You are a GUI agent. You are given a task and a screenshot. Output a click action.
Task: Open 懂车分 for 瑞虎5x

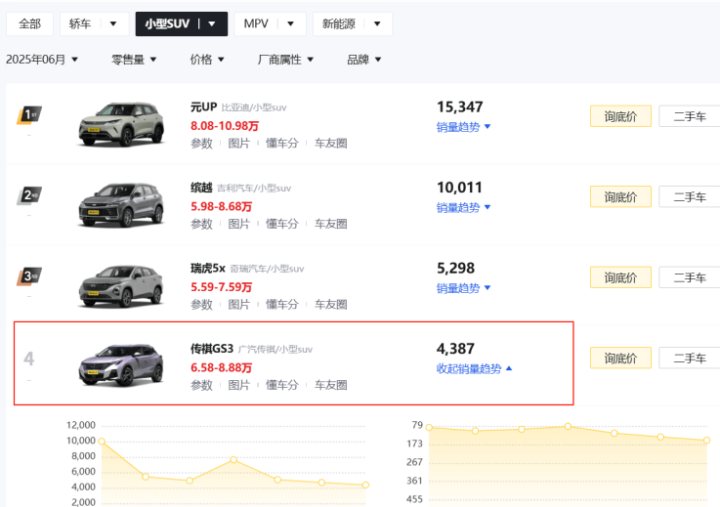point(282,304)
